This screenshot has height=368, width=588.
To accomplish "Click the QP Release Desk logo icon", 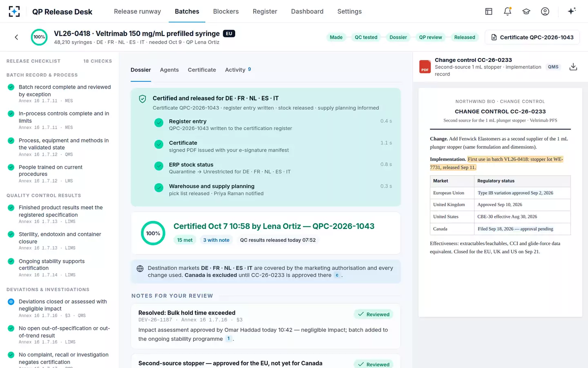I will [x=14, y=11].
